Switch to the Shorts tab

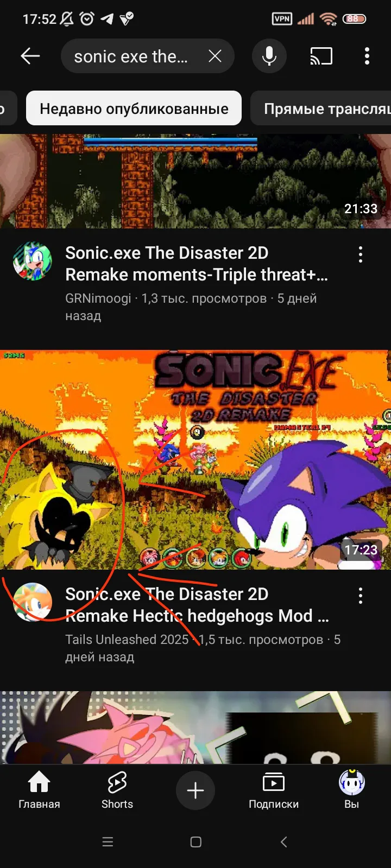tap(117, 790)
